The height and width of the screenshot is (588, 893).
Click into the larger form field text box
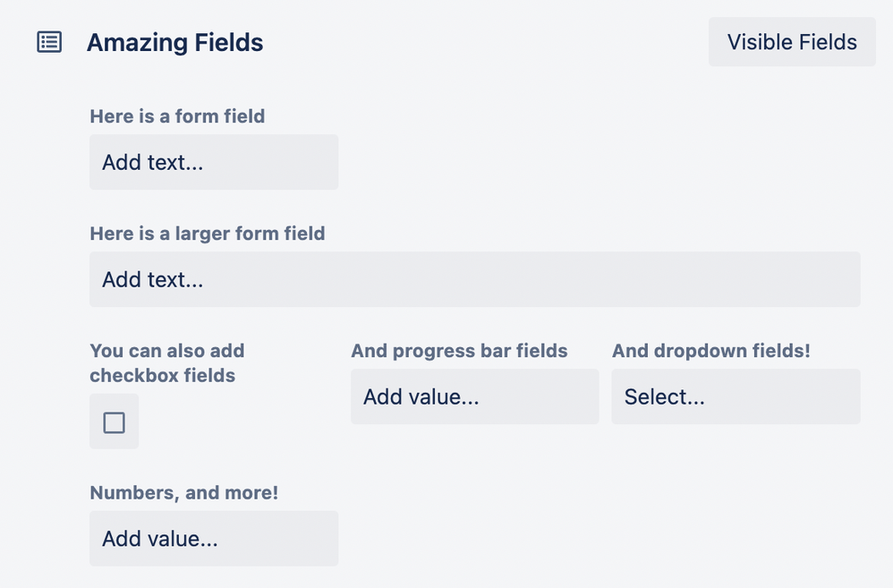pos(474,279)
